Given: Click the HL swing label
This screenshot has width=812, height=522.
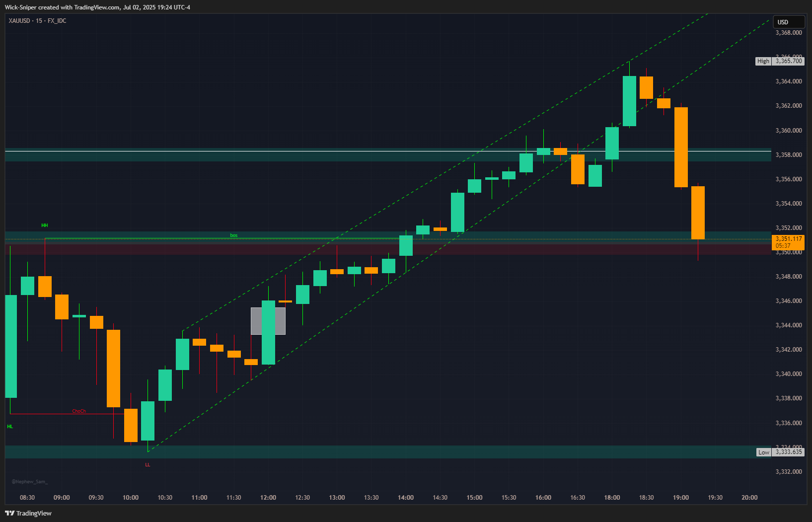Looking at the screenshot, I should [10, 427].
